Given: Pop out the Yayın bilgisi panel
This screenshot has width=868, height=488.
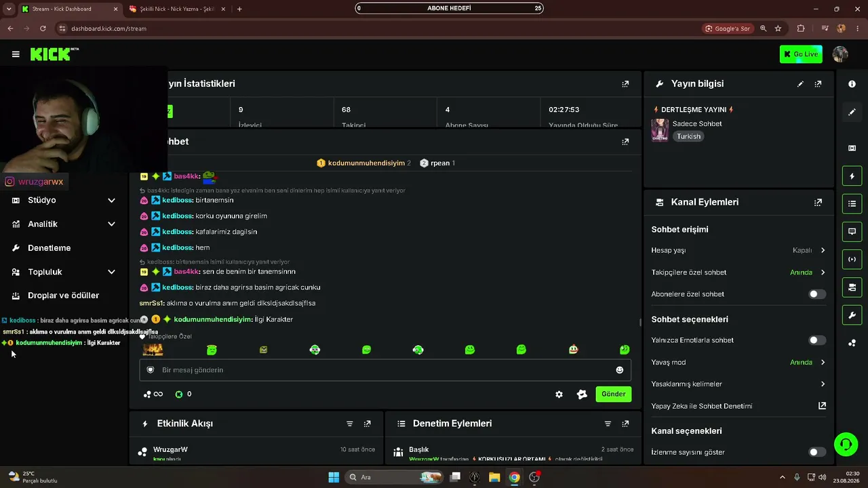Looking at the screenshot, I should point(818,84).
